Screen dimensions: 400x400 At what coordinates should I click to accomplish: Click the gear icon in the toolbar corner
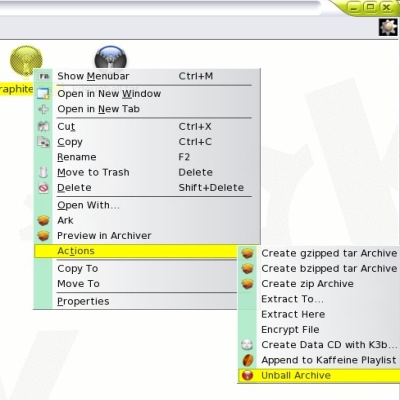point(388,27)
